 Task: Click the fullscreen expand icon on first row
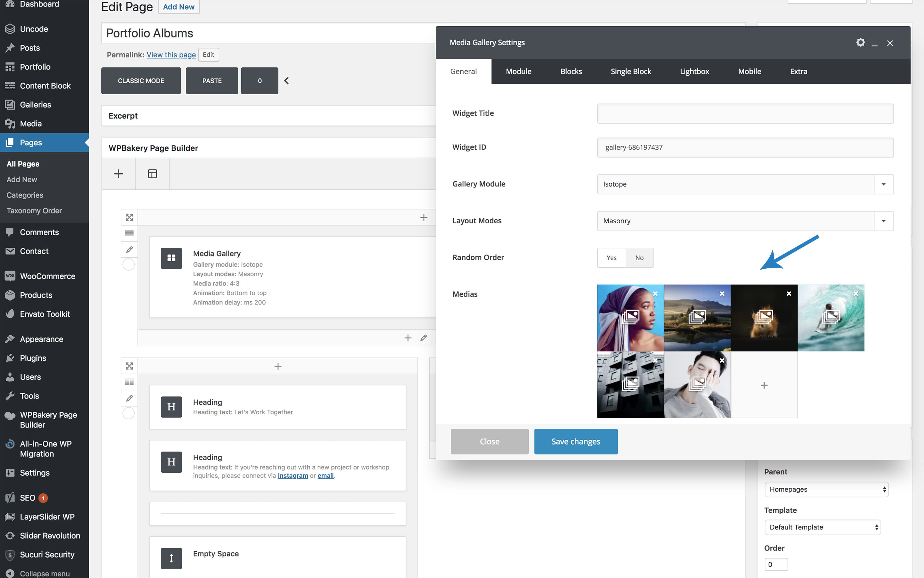(x=129, y=217)
